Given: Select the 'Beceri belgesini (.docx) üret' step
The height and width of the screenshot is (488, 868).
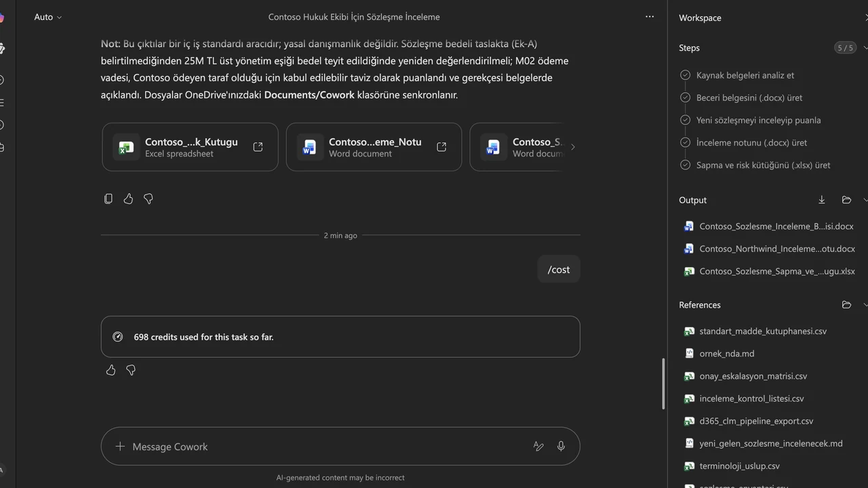Looking at the screenshot, I should [749, 98].
